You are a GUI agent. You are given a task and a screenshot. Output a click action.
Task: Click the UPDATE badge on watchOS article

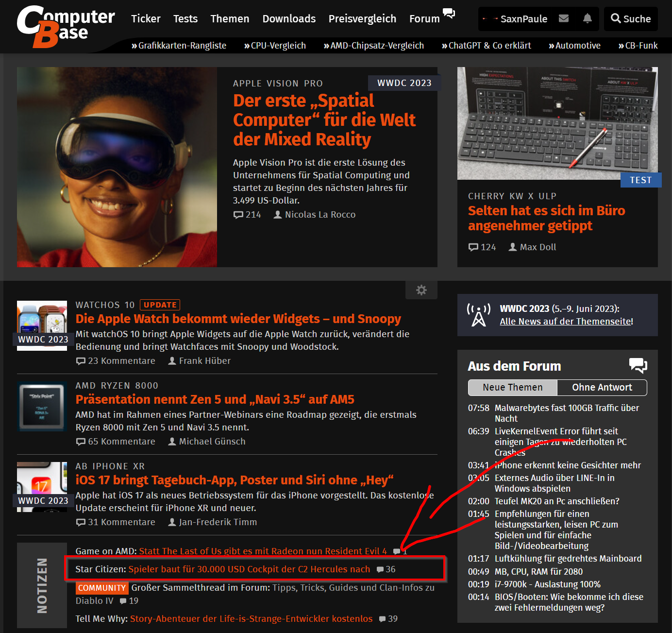pyautogui.click(x=160, y=305)
